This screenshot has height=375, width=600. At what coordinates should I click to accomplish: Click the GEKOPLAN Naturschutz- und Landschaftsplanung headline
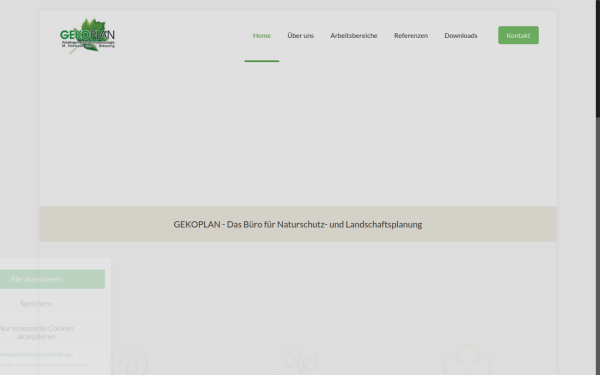point(298,225)
